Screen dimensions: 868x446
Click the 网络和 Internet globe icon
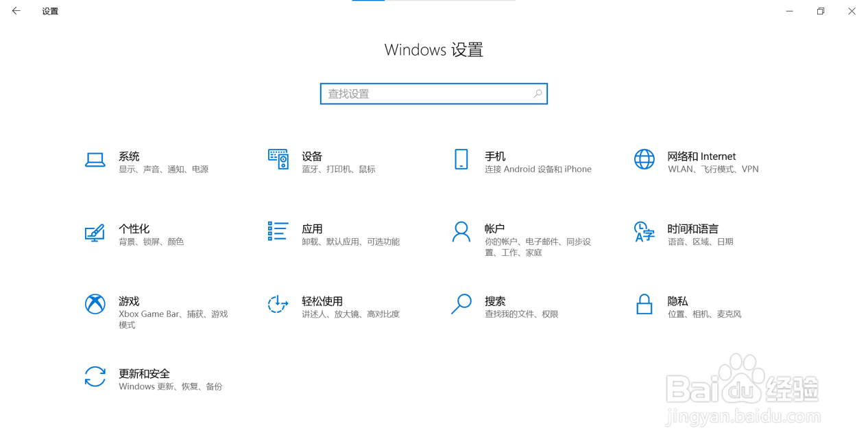click(x=644, y=159)
